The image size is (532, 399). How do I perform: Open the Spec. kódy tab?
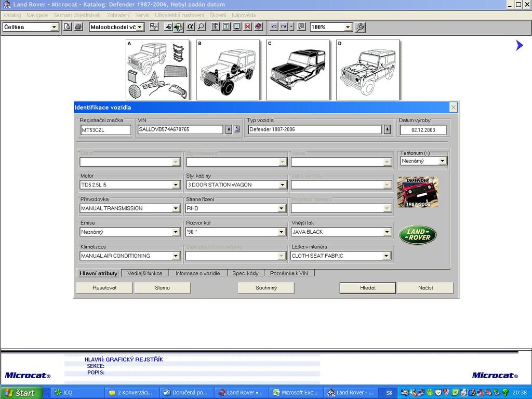pos(245,273)
